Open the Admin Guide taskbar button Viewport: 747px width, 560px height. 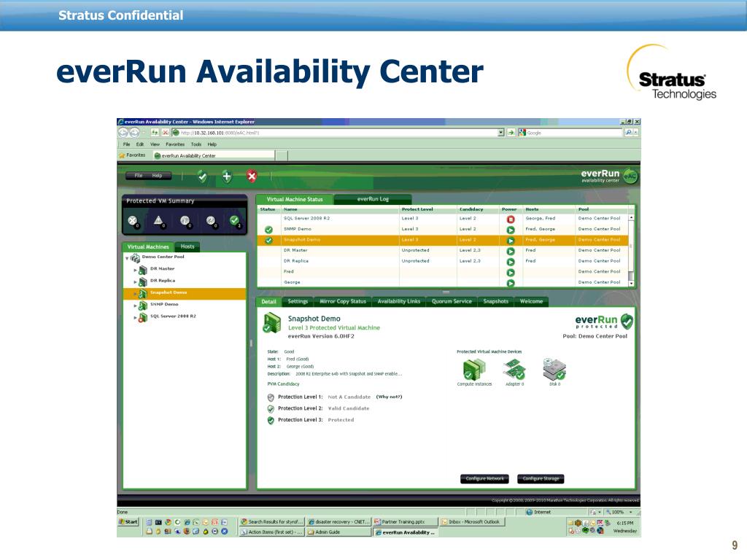click(338, 532)
